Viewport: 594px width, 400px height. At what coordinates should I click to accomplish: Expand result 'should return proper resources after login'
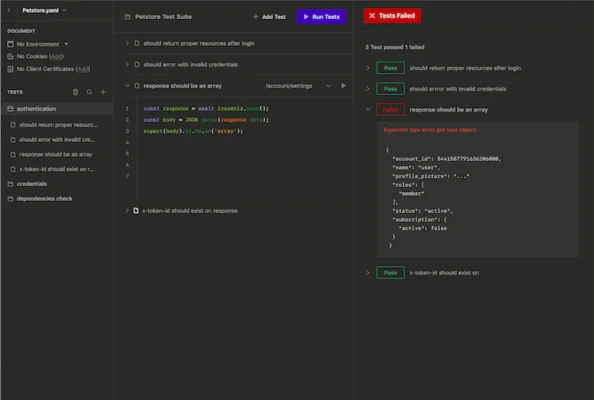tap(368, 68)
